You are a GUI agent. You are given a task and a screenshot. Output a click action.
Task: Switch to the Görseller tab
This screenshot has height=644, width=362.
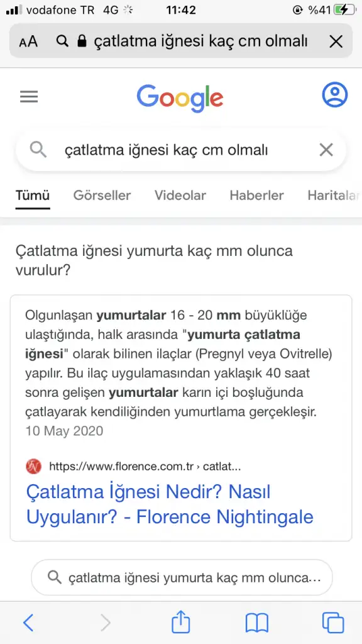(102, 195)
